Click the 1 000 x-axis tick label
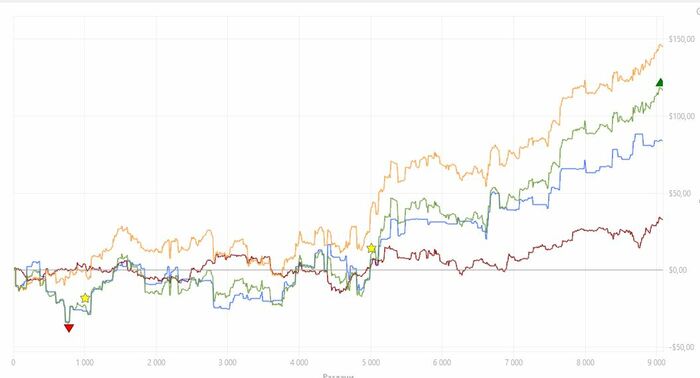The width and height of the screenshot is (700, 378). [84, 362]
